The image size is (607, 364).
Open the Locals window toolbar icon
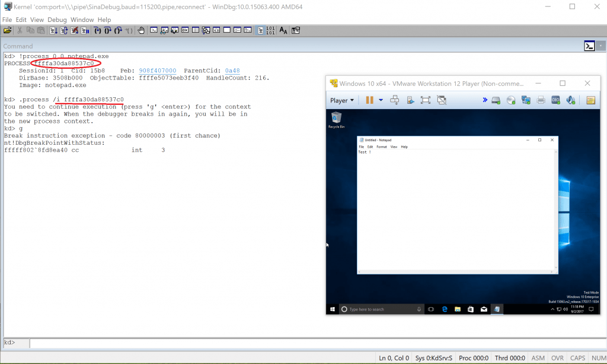(x=175, y=30)
